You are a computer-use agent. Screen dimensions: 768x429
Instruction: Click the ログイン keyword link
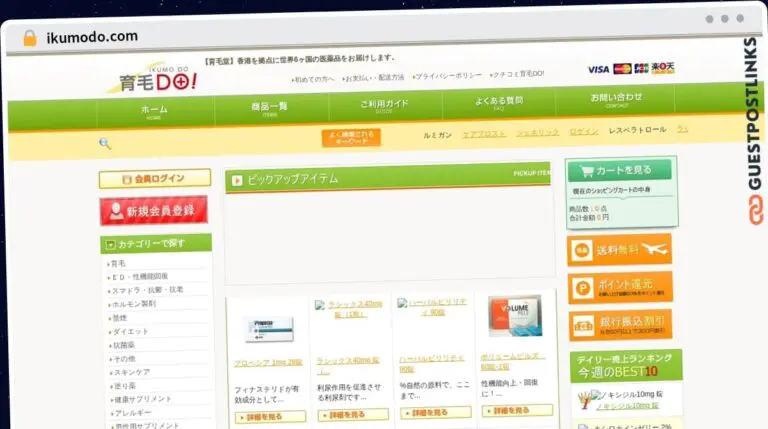[x=584, y=131]
